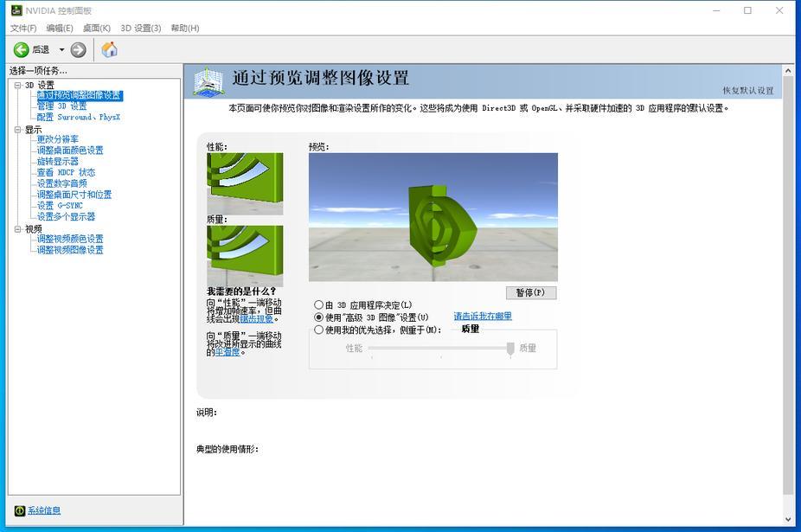Viewport: 801px width, 532px height.
Task: Click the 3D settings page header icon
Action: point(208,81)
